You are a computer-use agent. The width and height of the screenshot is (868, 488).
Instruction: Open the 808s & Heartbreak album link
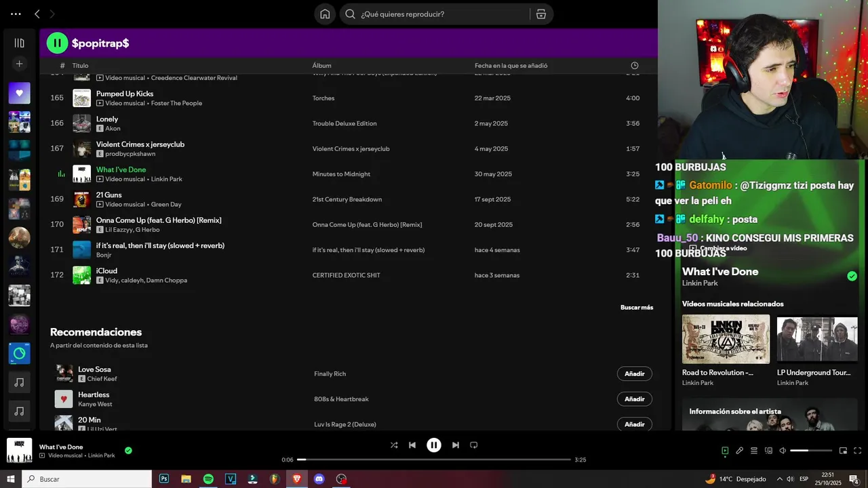[x=341, y=399]
